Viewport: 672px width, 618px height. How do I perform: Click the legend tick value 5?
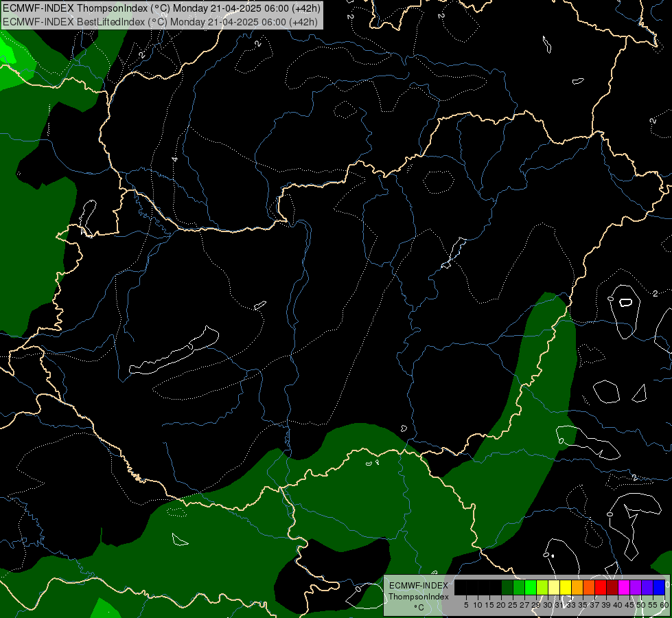pyautogui.click(x=466, y=605)
